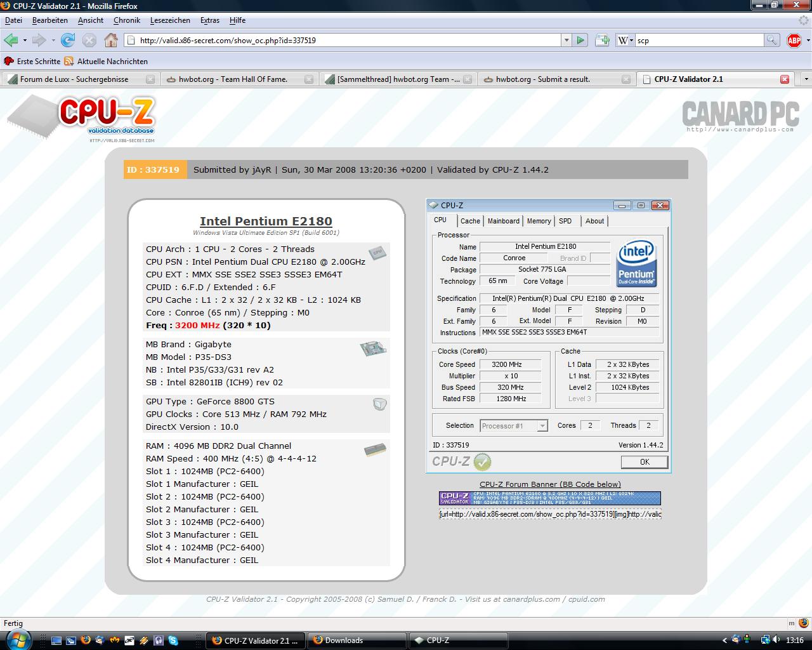Click the taskbar clock 13:16

click(794, 640)
